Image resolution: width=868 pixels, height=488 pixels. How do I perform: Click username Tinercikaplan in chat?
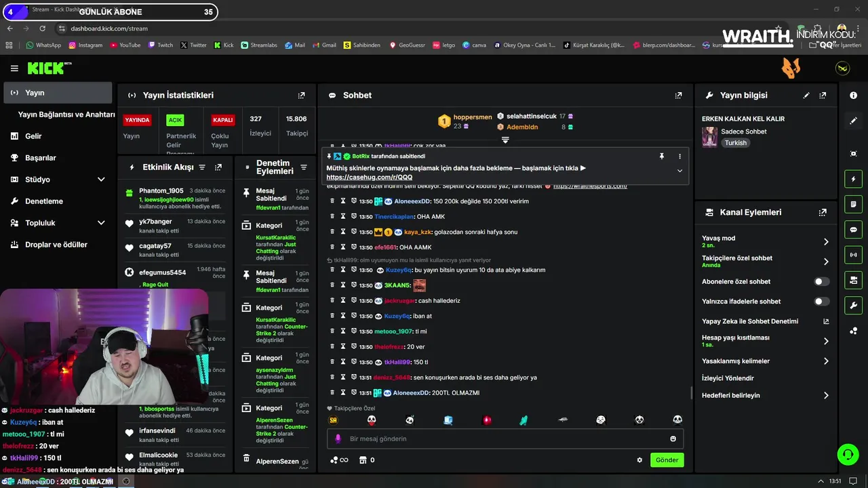(394, 217)
